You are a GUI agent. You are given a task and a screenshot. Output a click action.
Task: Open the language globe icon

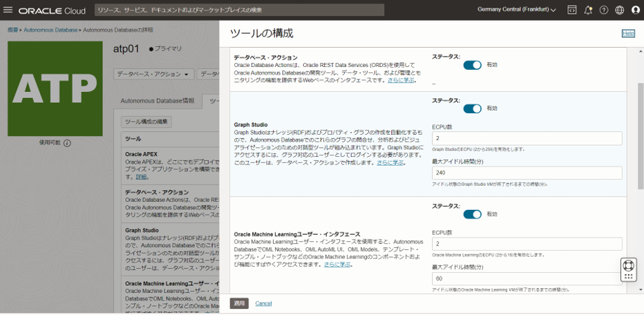click(x=620, y=10)
